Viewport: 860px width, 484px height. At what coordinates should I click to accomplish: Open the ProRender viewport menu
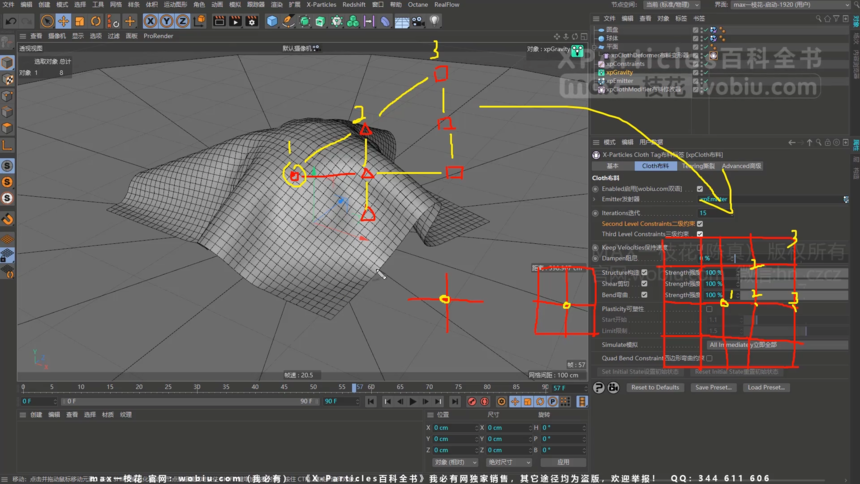(159, 36)
